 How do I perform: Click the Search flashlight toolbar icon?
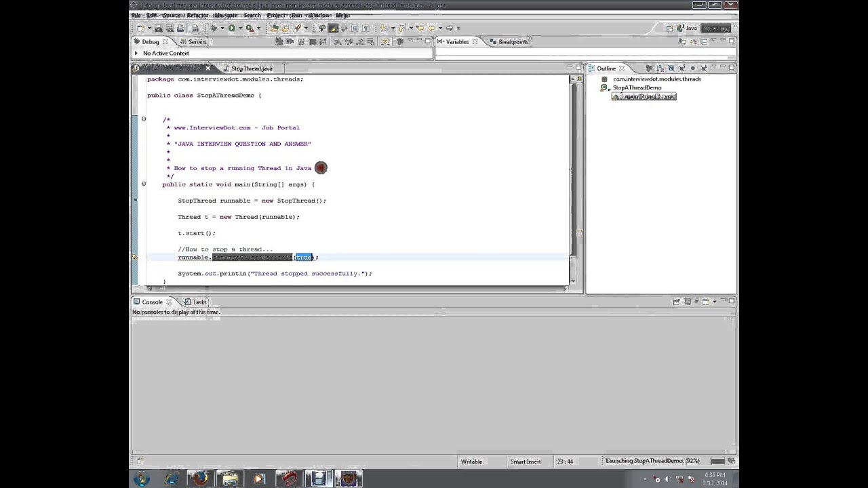pyautogui.click(x=297, y=28)
